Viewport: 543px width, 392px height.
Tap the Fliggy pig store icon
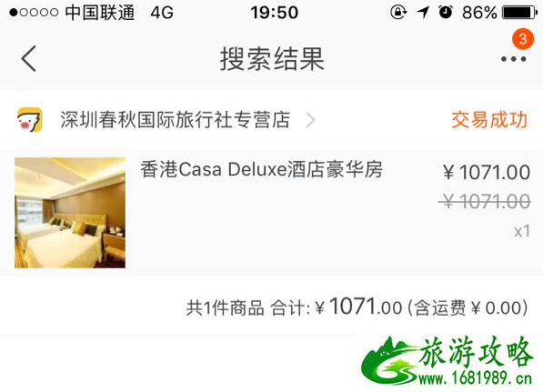[30, 120]
